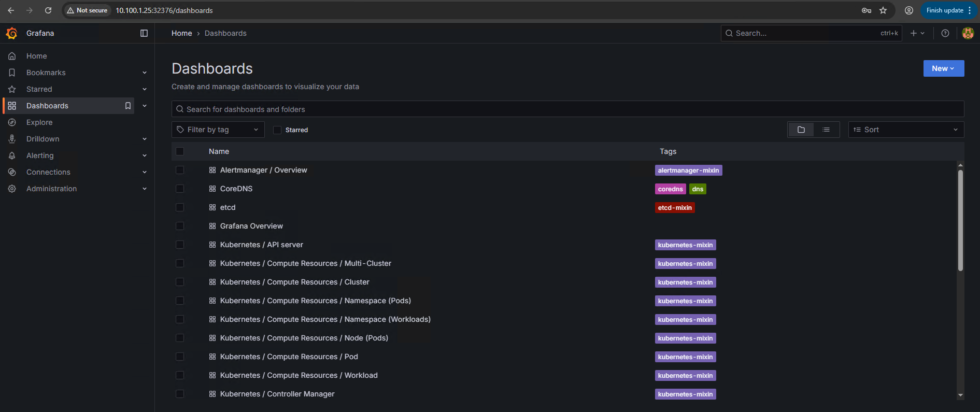This screenshot has height=412, width=980.
Task: Expand the Alerting sidebar section
Action: pyautogui.click(x=145, y=155)
